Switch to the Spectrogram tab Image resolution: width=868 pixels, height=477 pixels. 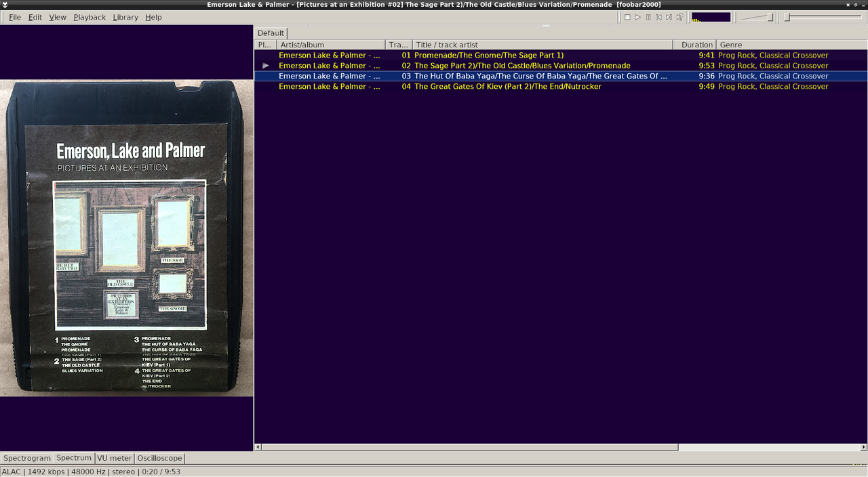tap(27, 458)
